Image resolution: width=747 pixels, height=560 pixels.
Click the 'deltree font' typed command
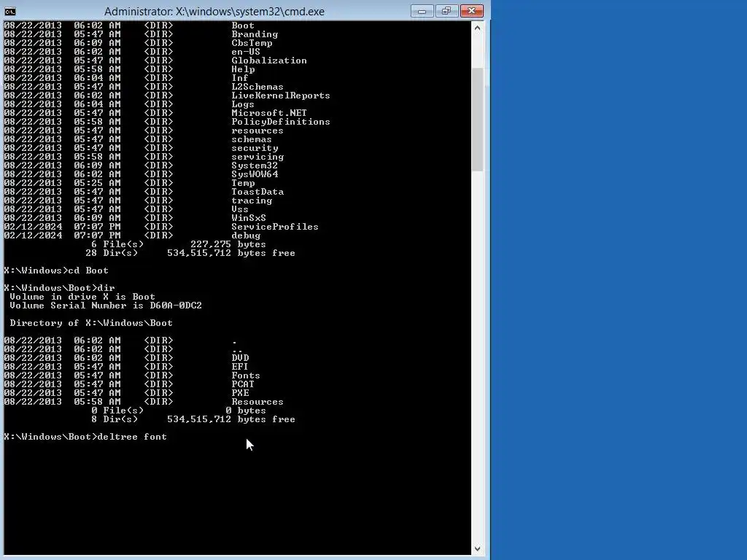pos(132,437)
